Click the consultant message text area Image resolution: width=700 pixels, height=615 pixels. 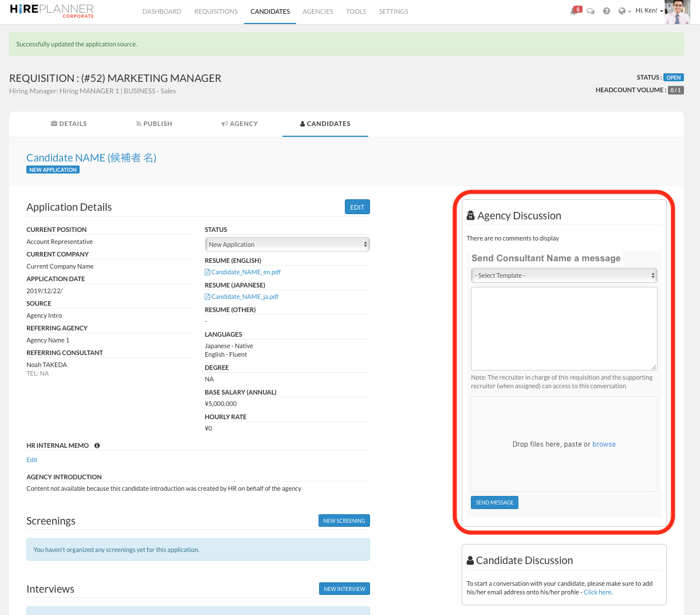coord(564,328)
